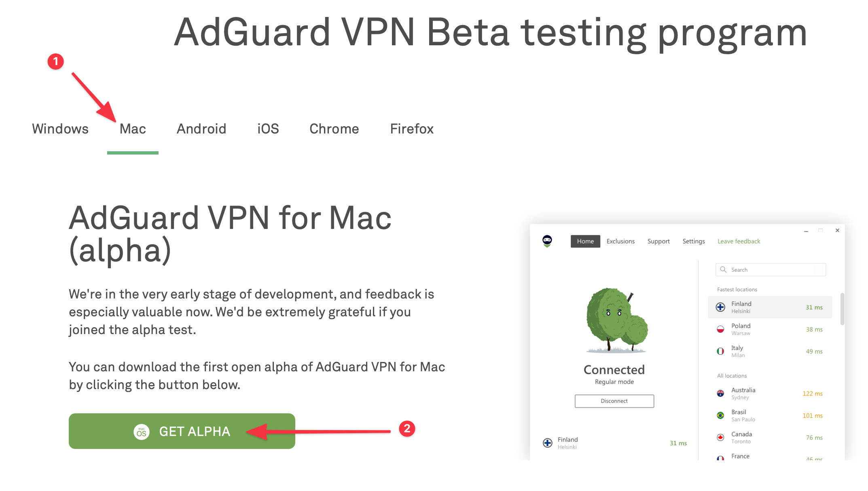868x491 pixels.
Task: Switch to the Chrome tab
Action: 334,129
